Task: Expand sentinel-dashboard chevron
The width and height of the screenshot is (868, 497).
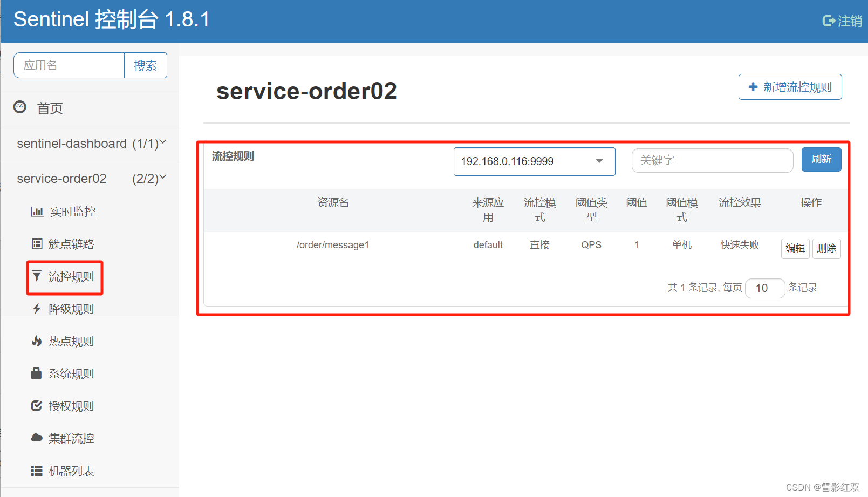Action: pyautogui.click(x=163, y=142)
